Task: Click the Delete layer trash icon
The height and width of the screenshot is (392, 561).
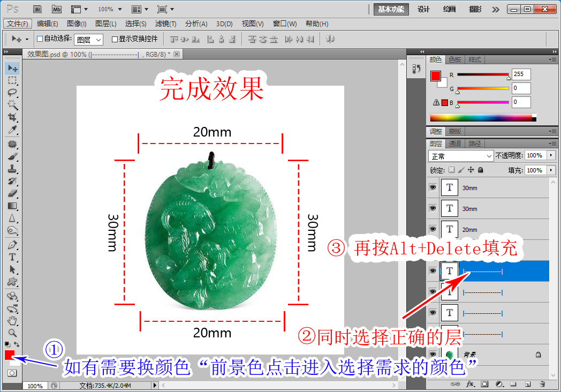Action: (542, 384)
